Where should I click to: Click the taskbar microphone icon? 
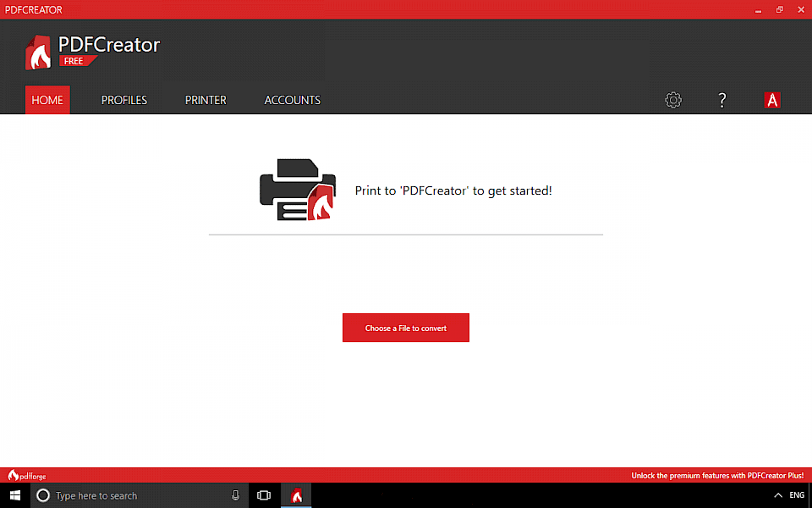(236, 495)
